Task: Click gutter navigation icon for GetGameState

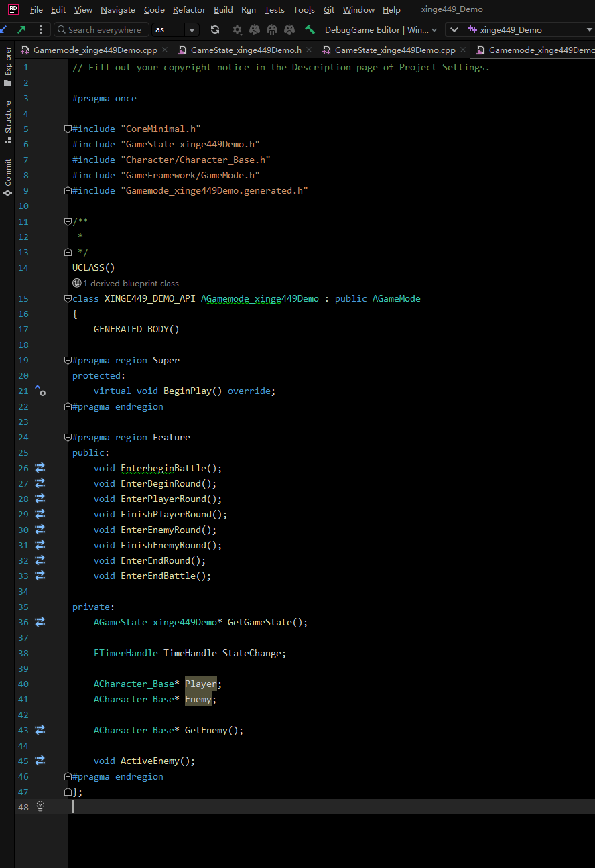Action: coord(40,622)
